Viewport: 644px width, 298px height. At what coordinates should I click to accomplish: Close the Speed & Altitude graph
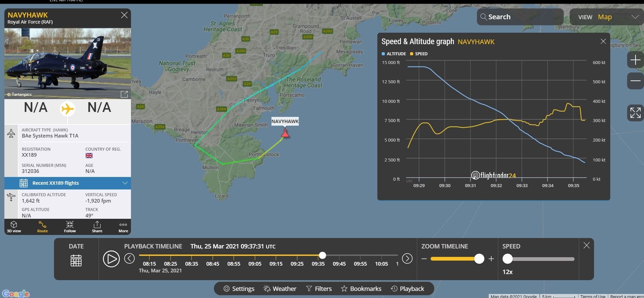tap(603, 41)
